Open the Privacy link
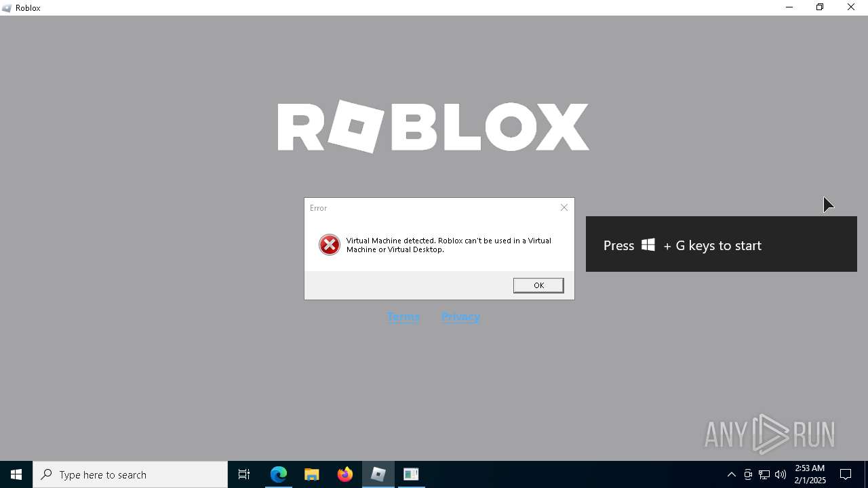 coord(460,317)
